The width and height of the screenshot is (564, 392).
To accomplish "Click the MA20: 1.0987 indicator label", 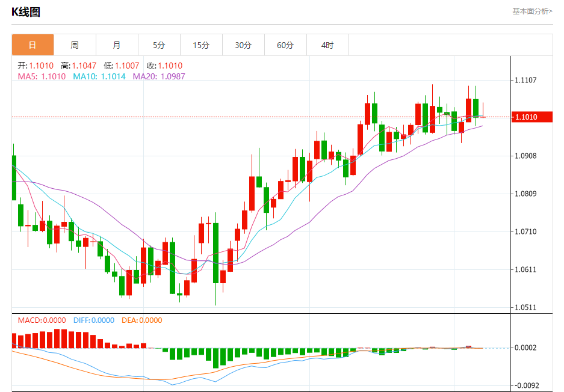I will click(159, 76).
